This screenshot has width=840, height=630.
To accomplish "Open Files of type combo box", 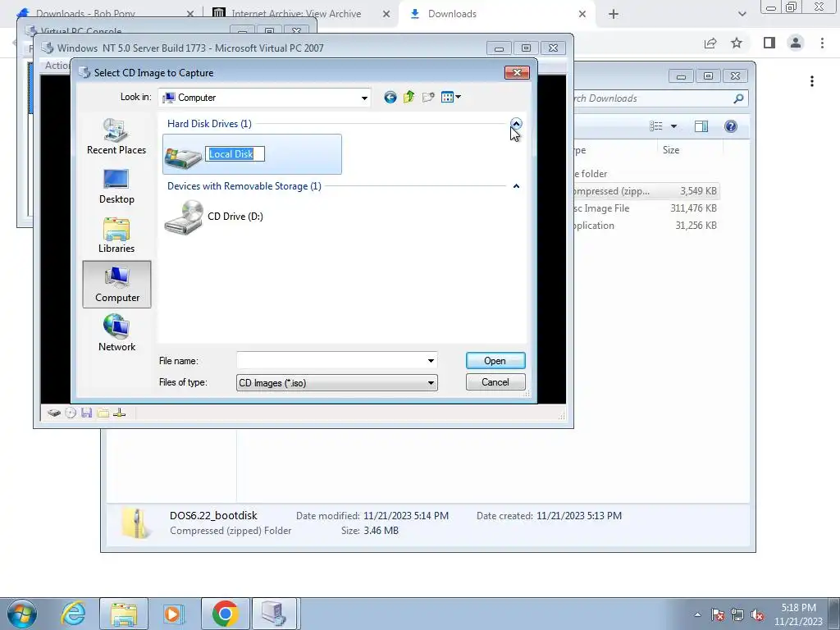I will [337, 383].
